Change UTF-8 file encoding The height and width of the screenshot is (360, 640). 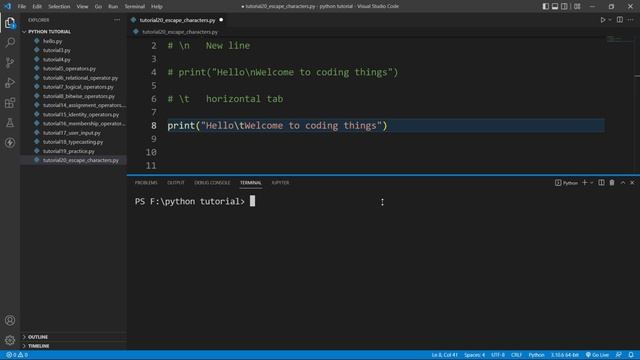498,355
